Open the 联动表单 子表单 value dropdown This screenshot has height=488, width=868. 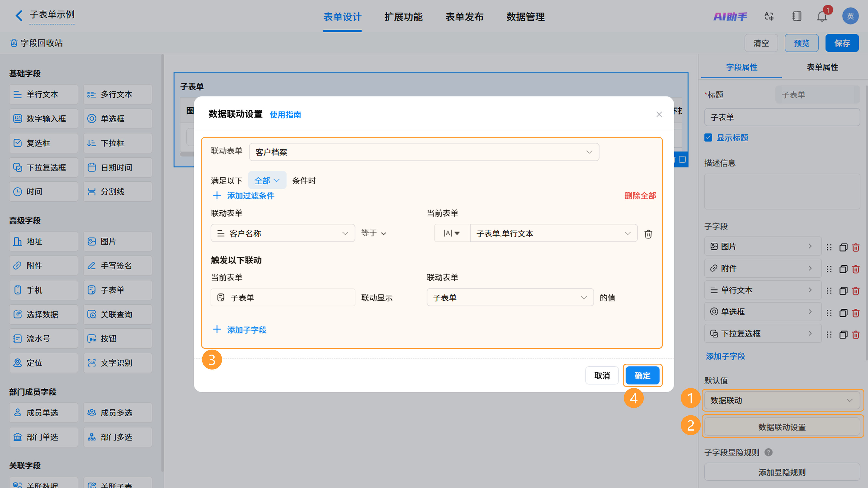(x=510, y=298)
